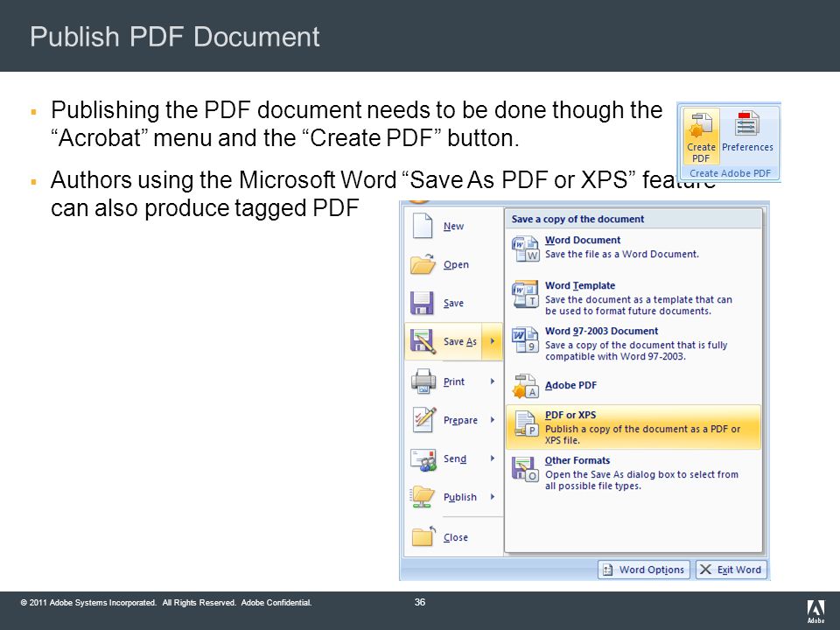Click the Save As disk-and-pencil icon
The width and height of the screenshot is (840, 630).
point(422,341)
